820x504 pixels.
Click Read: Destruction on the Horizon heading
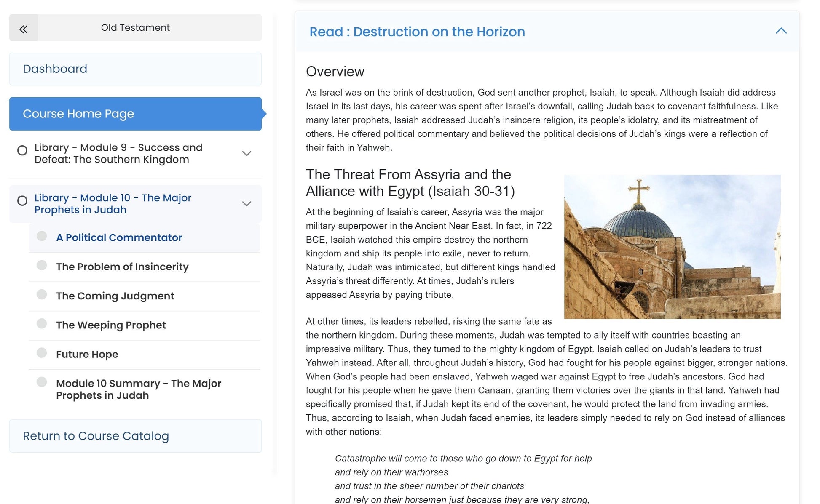[x=417, y=32]
